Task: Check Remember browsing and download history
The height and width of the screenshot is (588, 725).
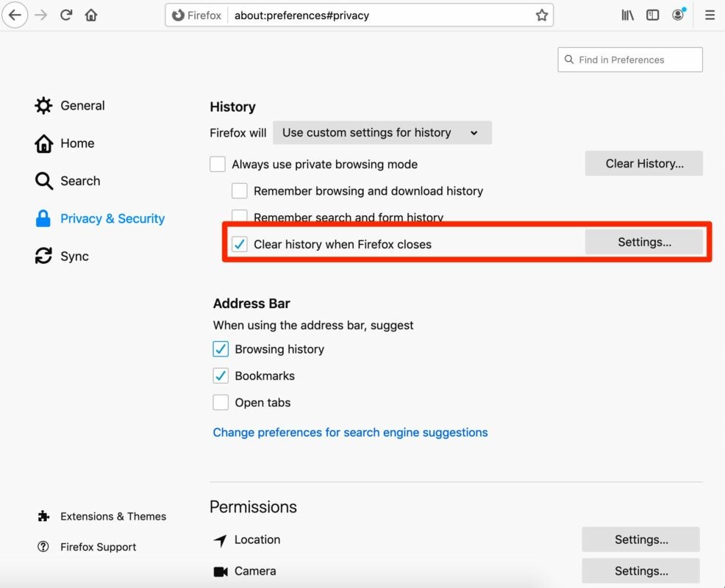Action: pyautogui.click(x=240, y=191)
